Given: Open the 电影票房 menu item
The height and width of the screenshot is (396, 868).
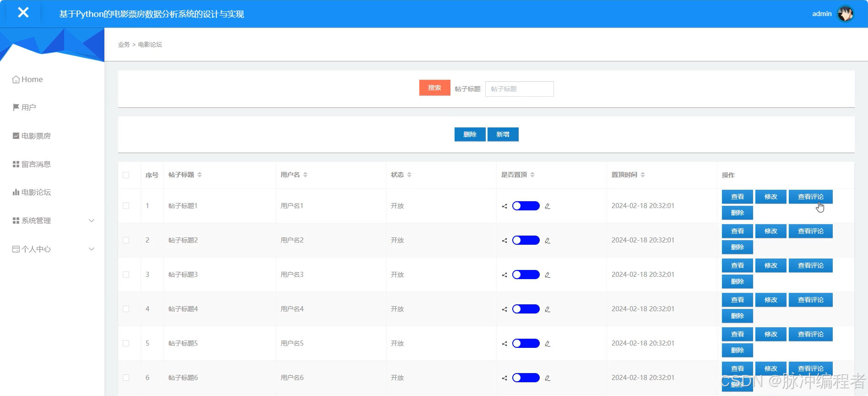Looking at the screenshot, I should pyautogui.click(x=52, y=136).
